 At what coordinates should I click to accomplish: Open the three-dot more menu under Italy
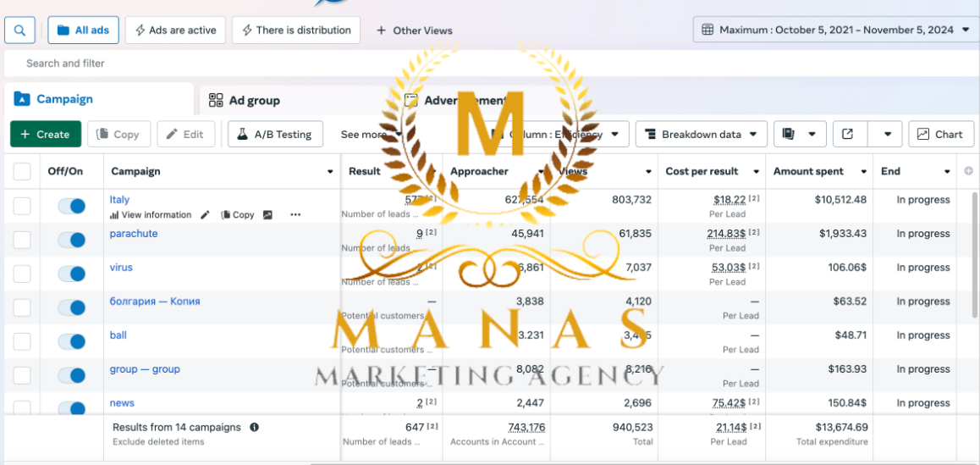(x=295, y=214)
